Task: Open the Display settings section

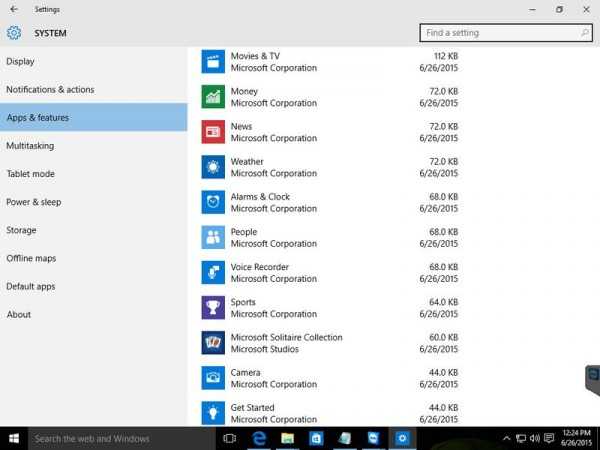Action: 94,61
